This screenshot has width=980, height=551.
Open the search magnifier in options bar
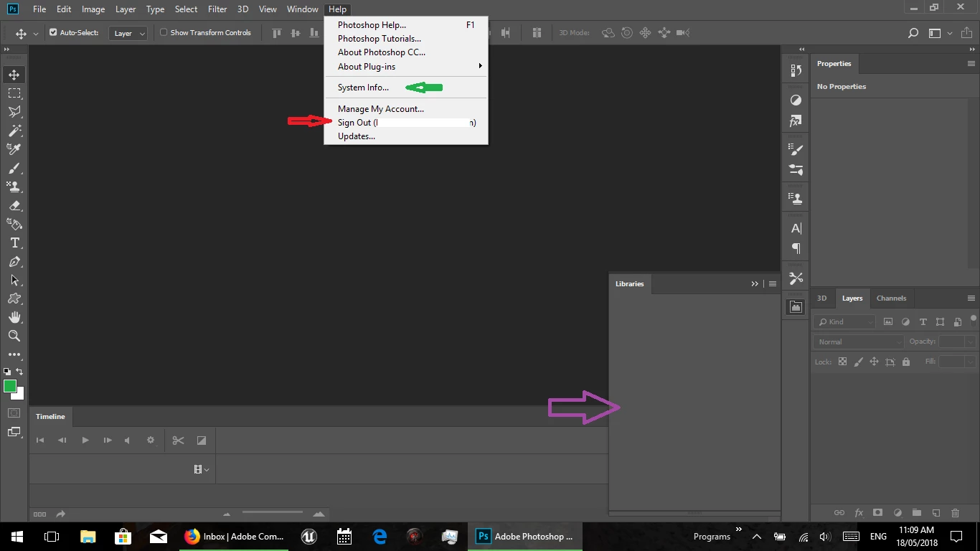click(913, 33)
